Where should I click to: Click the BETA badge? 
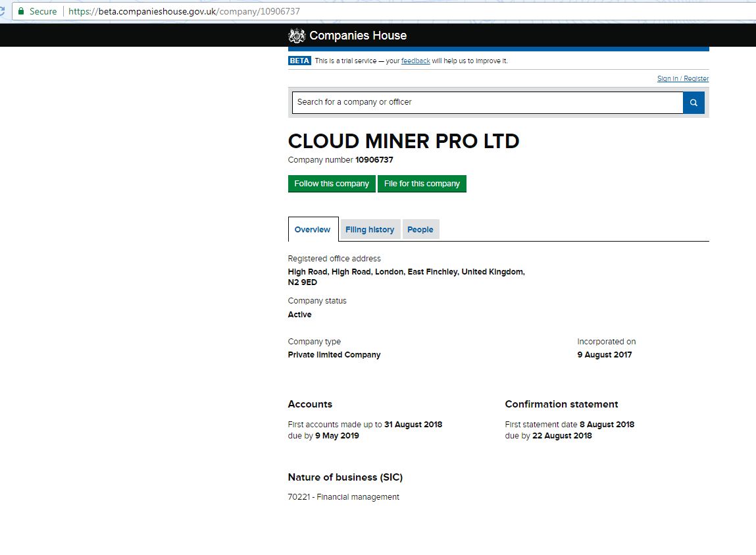click(299, 61)
